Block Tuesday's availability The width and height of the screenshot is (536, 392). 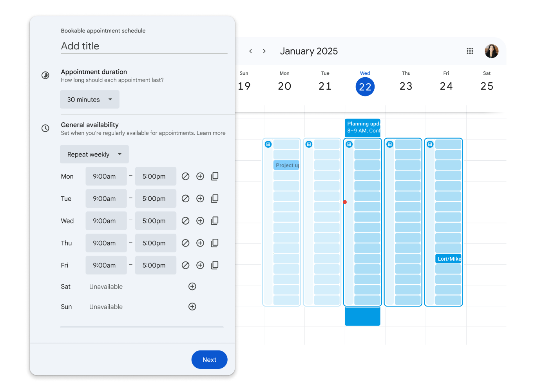pyautogui.click(x=185, y=198)
